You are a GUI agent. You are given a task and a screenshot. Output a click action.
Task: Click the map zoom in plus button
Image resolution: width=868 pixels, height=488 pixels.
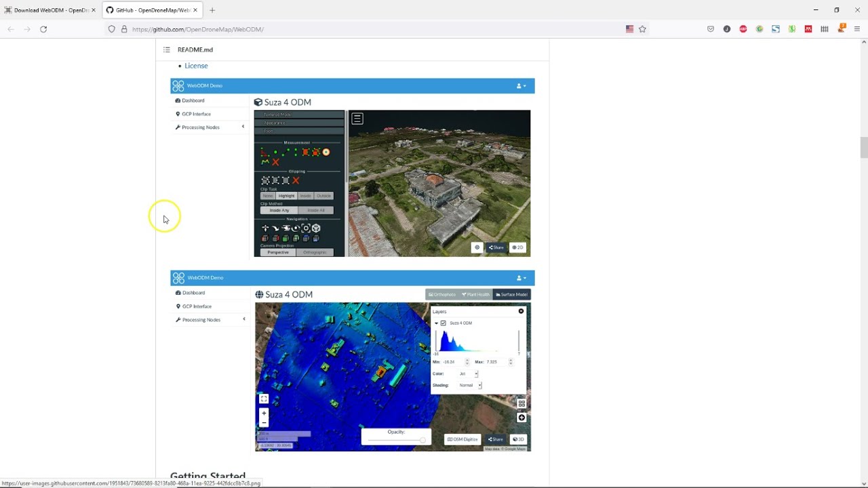(x=264, y=413)
